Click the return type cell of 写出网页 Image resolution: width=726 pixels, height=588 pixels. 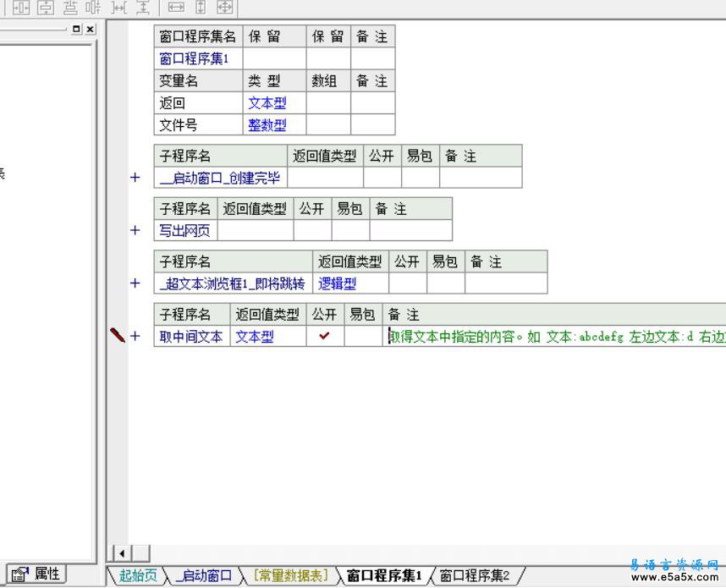(256, 230)
